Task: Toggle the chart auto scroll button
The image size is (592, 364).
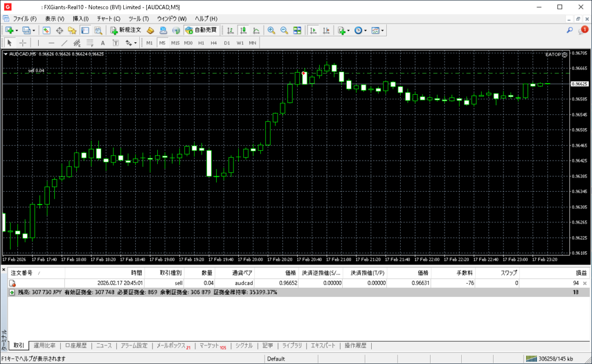Action: 313,30
